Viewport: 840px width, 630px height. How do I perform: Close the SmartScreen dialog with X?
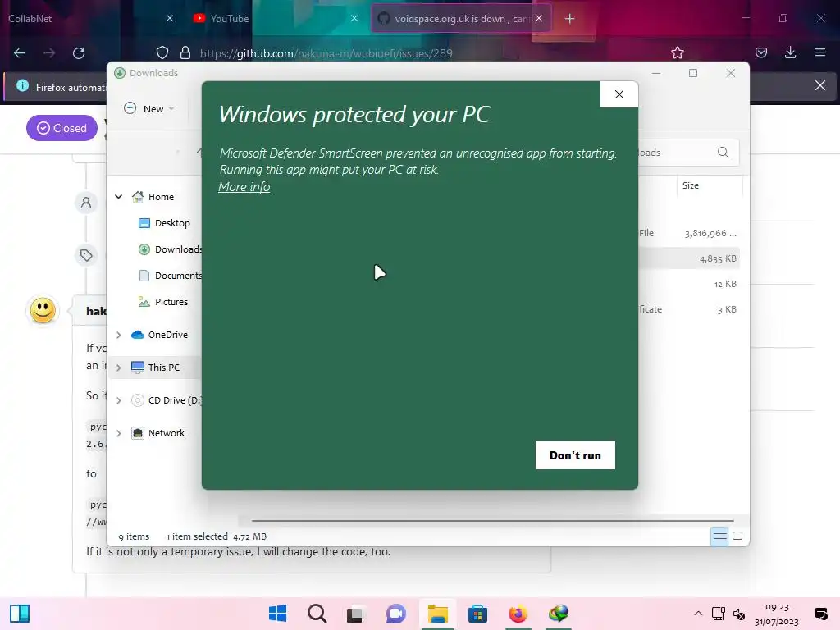619,94
